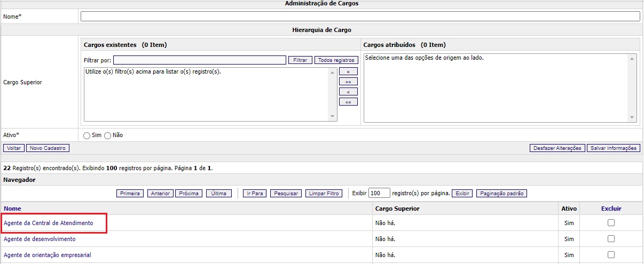Click the Excluir column header
Viewport: 644px width, 264px height.
point(611,209)
